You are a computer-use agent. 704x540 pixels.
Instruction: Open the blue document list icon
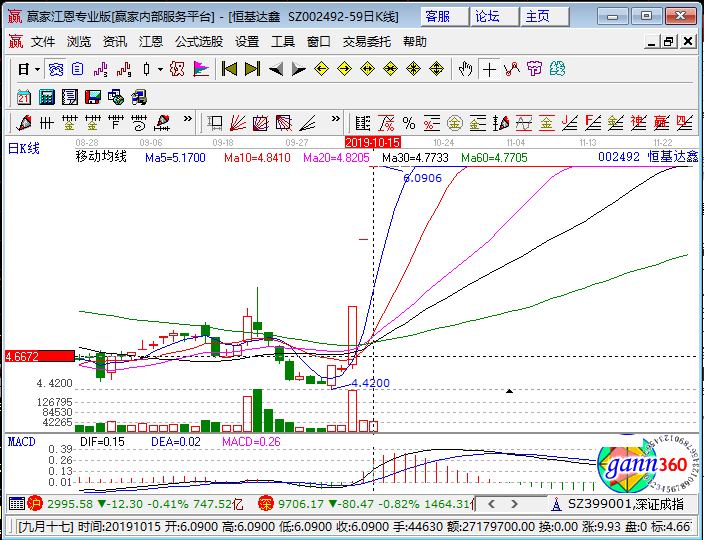(x=78, y=70)
